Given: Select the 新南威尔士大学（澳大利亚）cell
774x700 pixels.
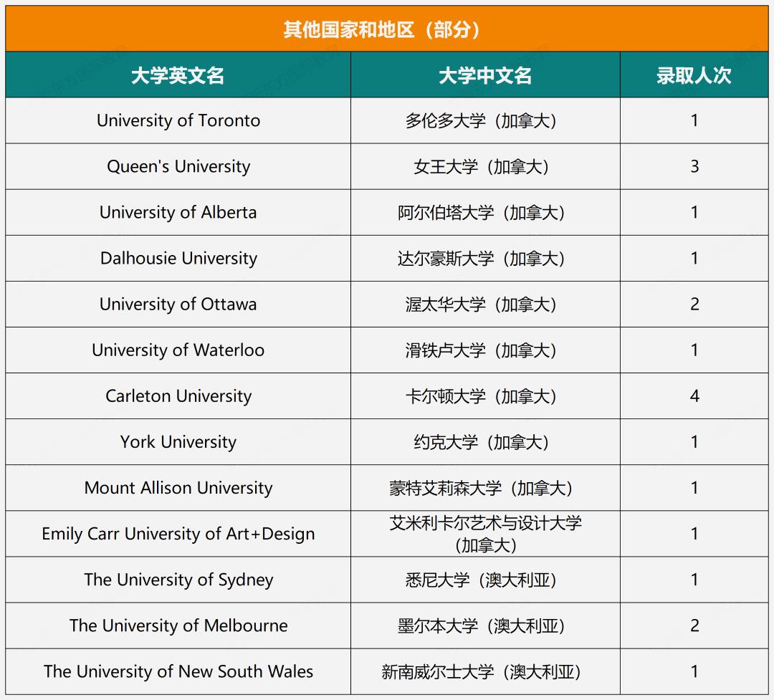Looking at the screenshot, I should [x=485, y=671].
